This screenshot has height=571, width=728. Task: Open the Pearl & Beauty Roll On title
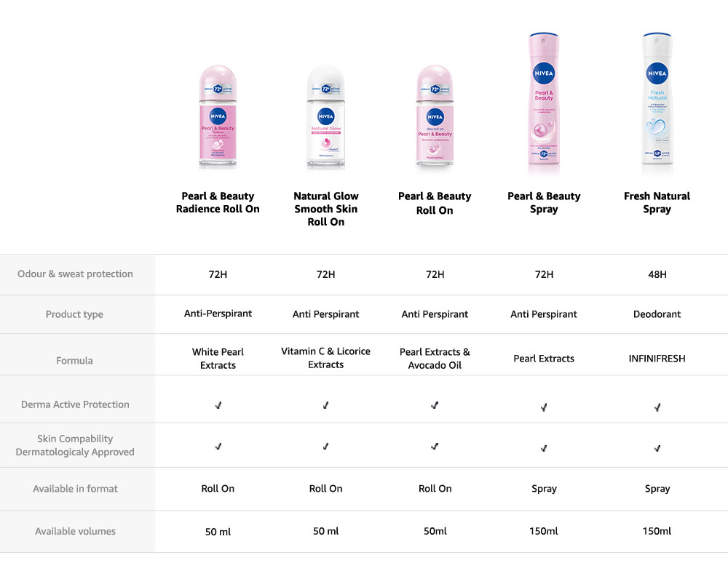pos(435,203)
